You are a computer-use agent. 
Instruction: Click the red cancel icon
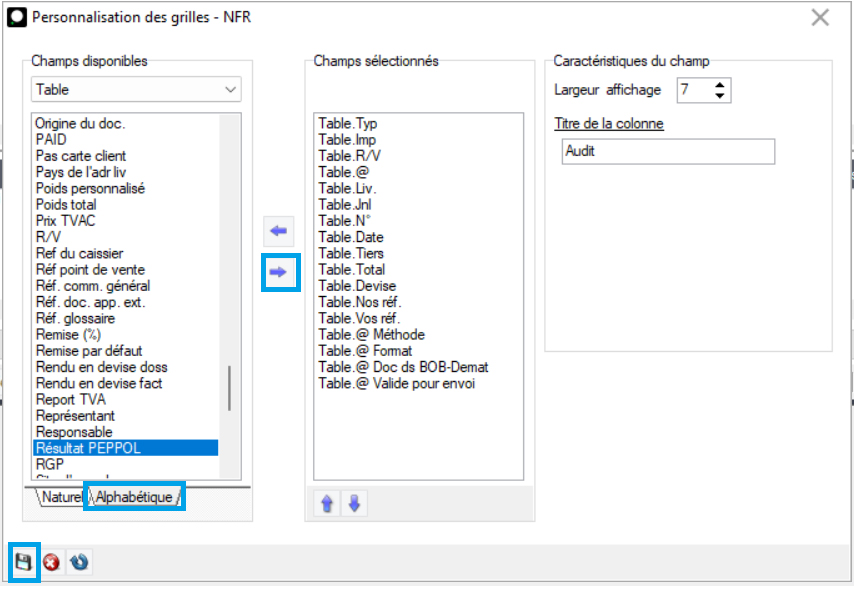pos(51,562)
